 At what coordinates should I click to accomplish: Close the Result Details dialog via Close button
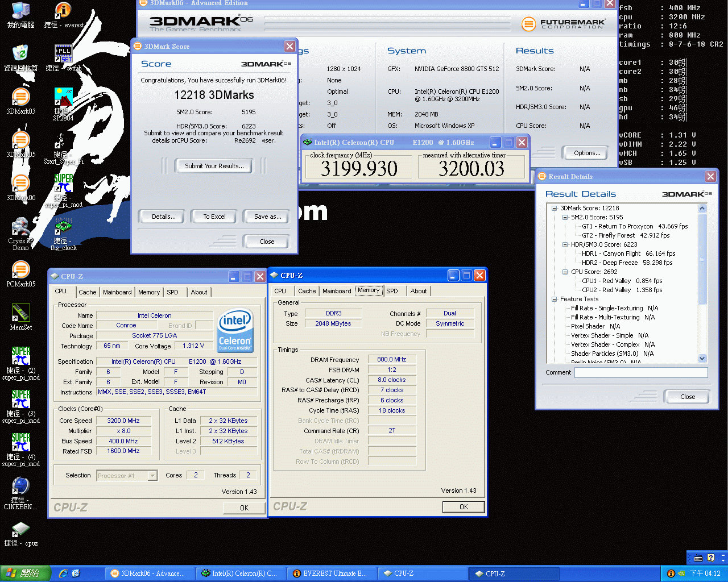(x=688, y=397)
